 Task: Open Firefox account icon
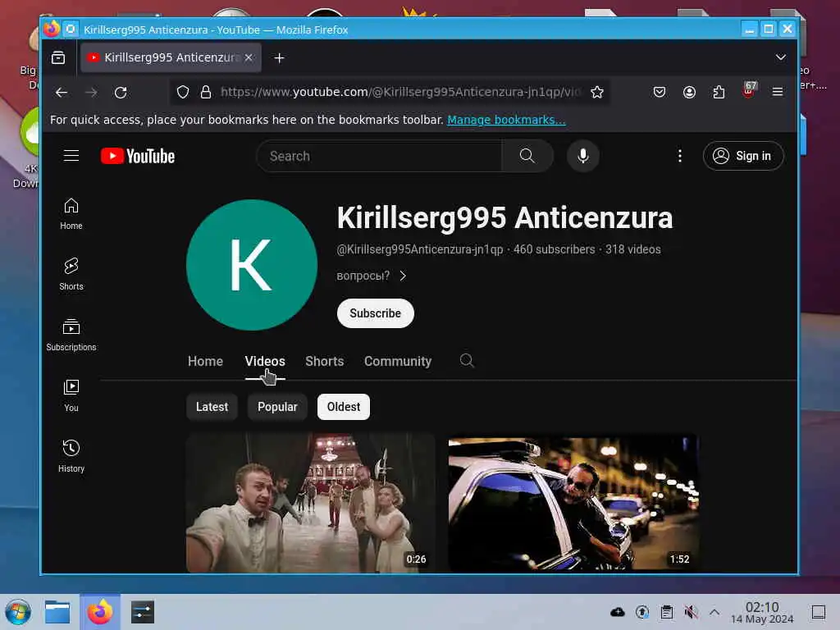point(689,92)
